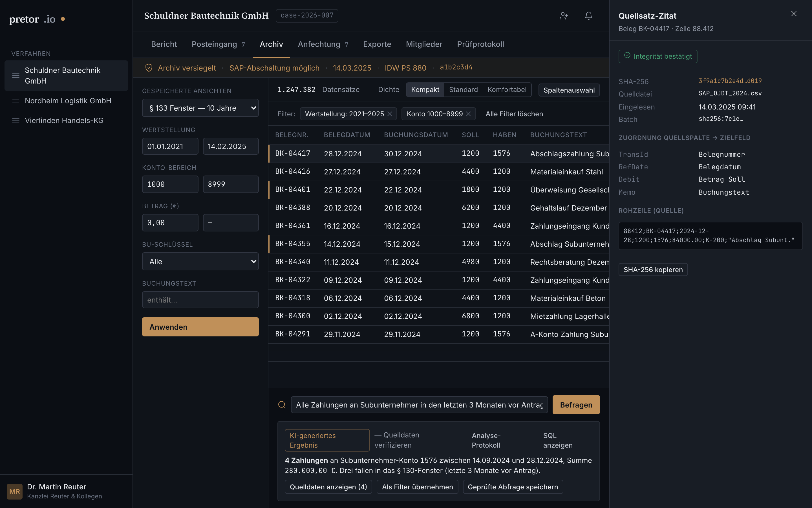
Task: Remove the Wertstellung 2021–2025 filter chip
Action: 390,114
